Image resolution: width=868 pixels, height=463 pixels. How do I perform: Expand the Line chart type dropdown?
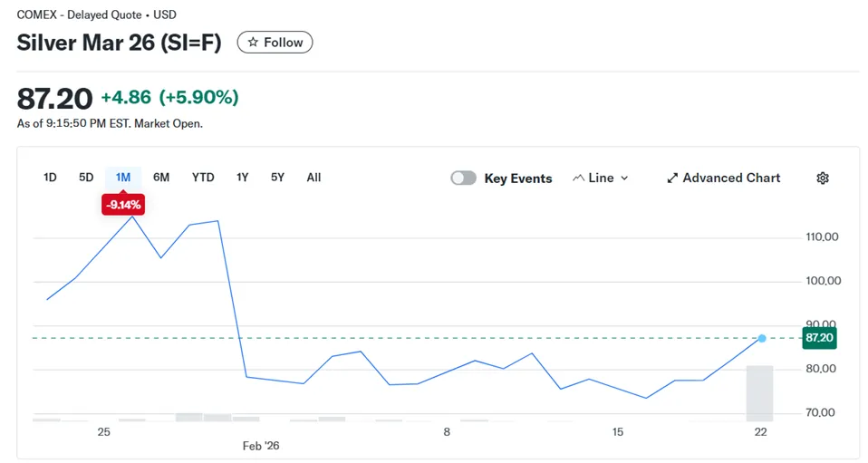(x=601, y=178)
